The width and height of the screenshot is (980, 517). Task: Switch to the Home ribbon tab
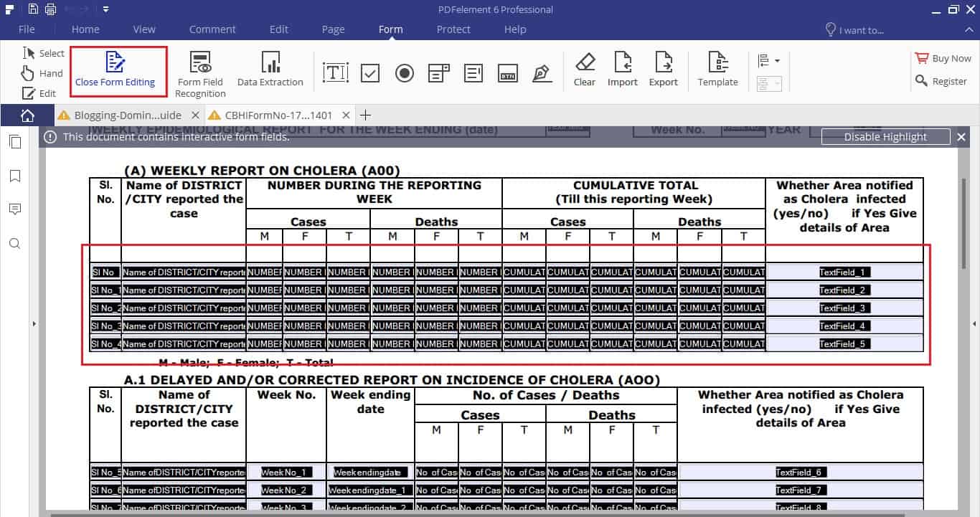click(x=85, y=29)
